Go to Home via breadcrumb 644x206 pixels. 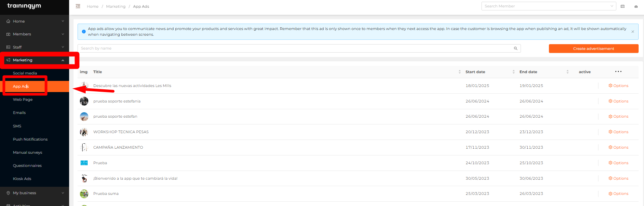92,6
